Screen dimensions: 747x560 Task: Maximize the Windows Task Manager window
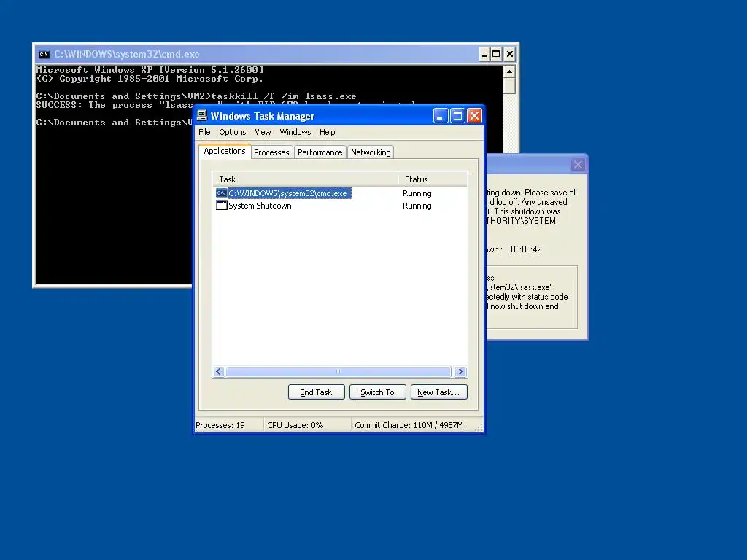(x=457, y=116)
